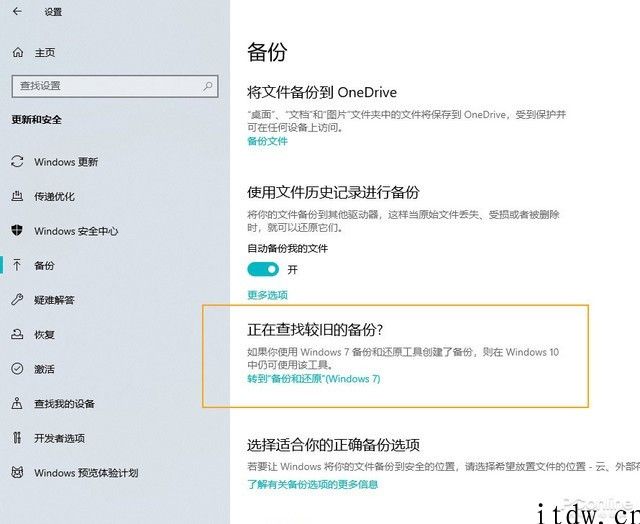Screen dimensions: 640x524
Task: Click the 疑难解答 wrench icon
Action: pos(17,300)
